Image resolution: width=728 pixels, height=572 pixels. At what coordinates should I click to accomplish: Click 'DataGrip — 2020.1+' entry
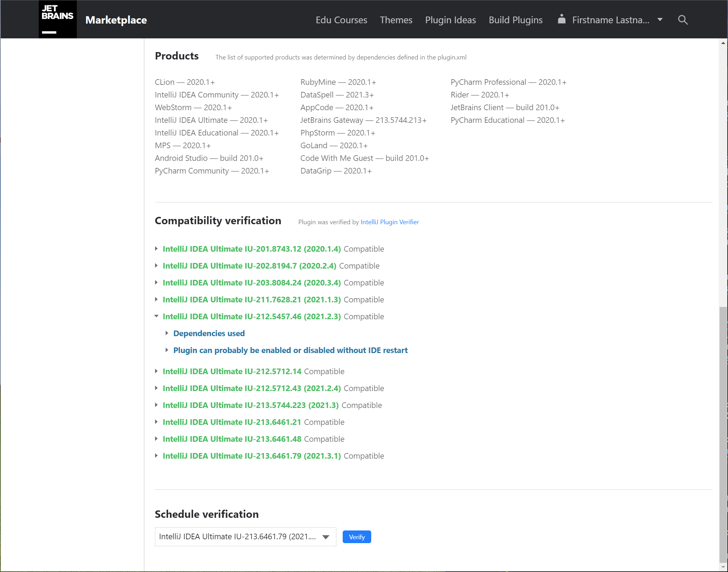coord(336,171)
